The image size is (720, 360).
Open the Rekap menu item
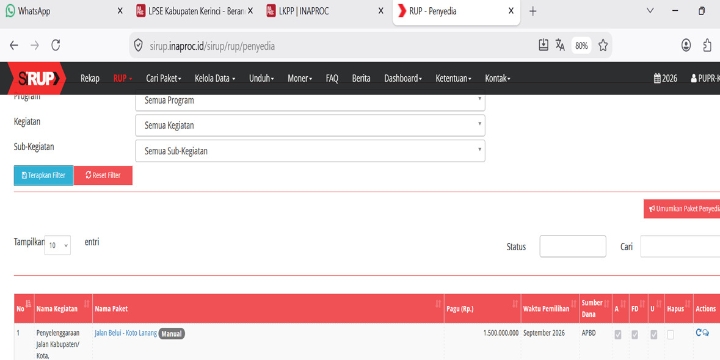point(90,79)
